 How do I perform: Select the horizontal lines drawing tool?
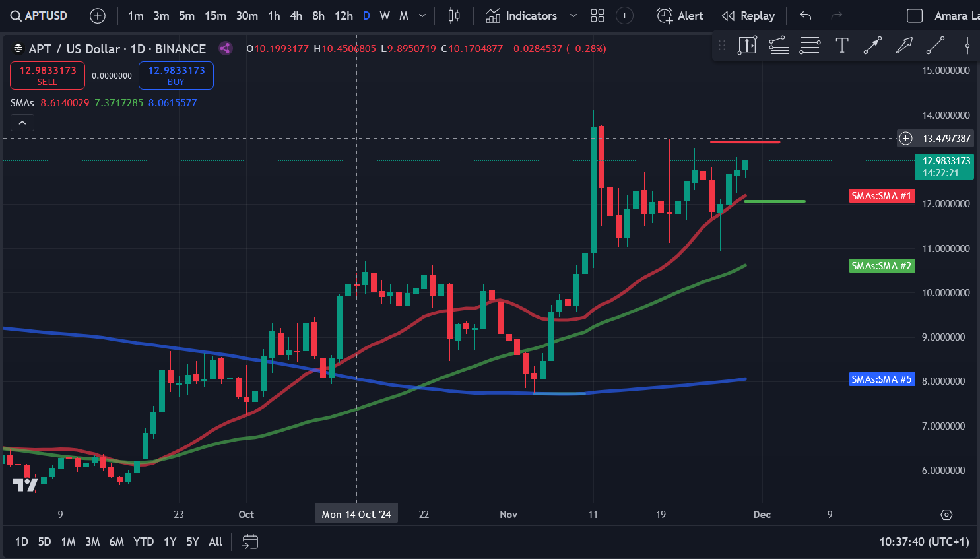pyautogui.click(x=810, y=46)
